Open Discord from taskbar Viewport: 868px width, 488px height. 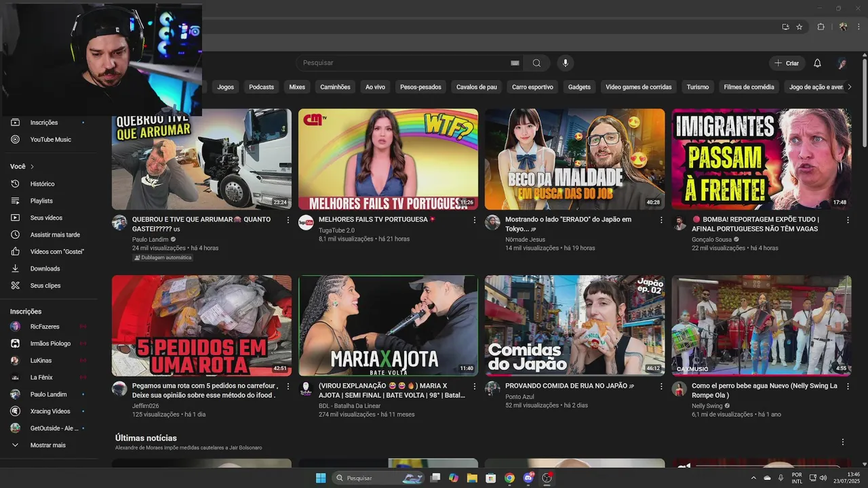click(528, 478)
